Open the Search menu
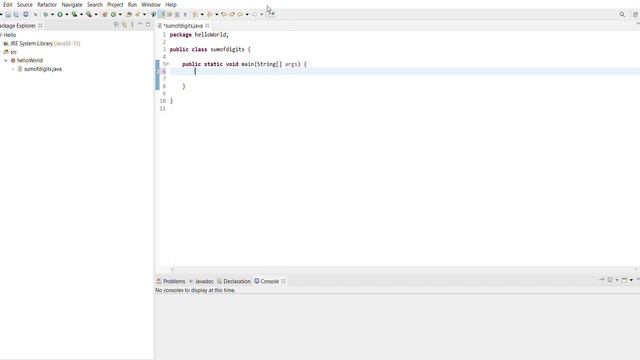The height and width of the screenshot is (360, 640). coord(95,4)
